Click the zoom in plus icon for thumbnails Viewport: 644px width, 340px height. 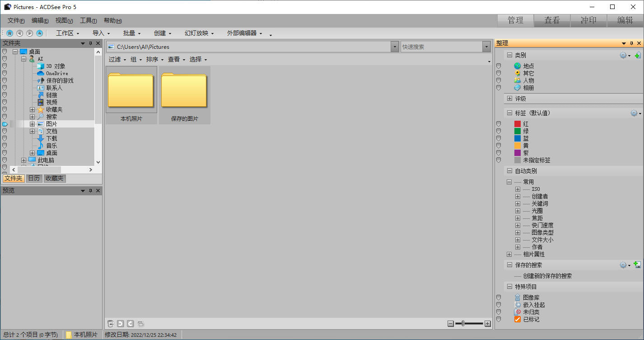[x=487, y=324]
